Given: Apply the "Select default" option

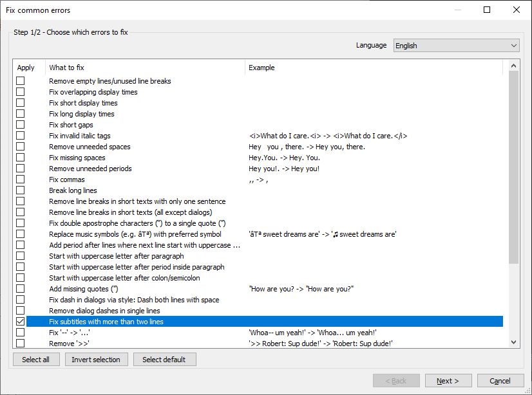Looking at the screenshot, I should point(164,359).
